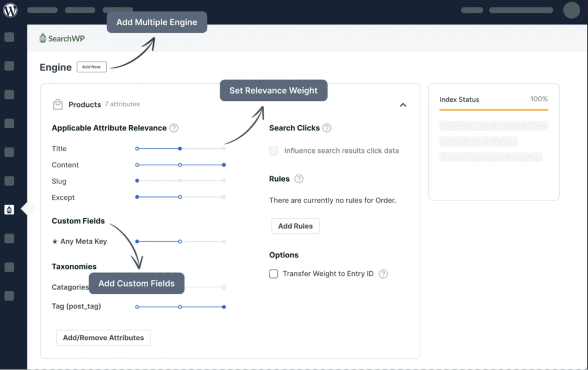Click the user avatar in the top-right corner
The image size is (588, 370).
(571, 10)
